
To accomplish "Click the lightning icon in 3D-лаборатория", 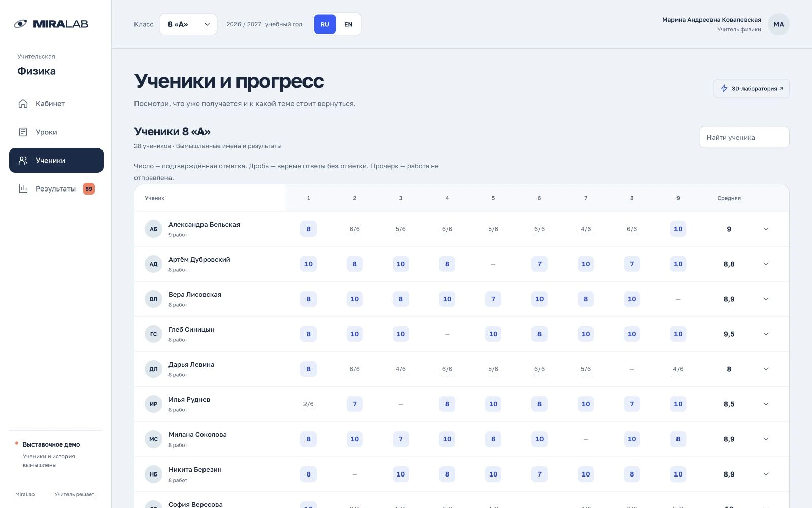I will tap(724, 88).
